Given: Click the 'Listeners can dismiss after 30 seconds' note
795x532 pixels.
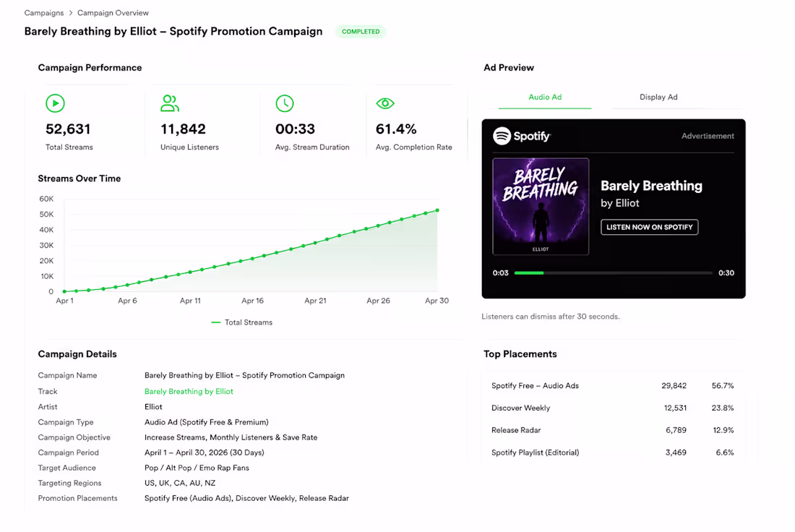Looking at the screenshot, I should coord(551,317).
